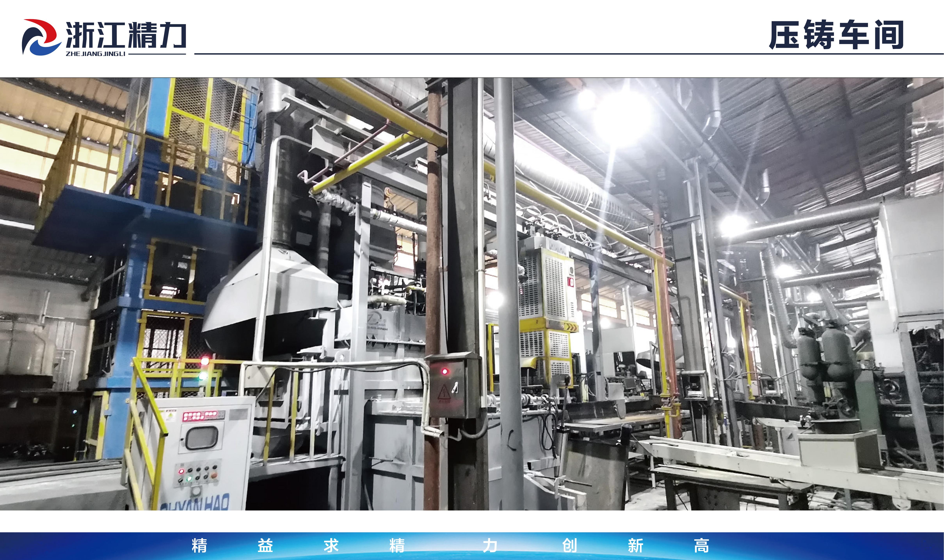Click the large bright ceiling light
Viewport: 944px width, 560px height.
pyautogui.click(x=622, y=117)
